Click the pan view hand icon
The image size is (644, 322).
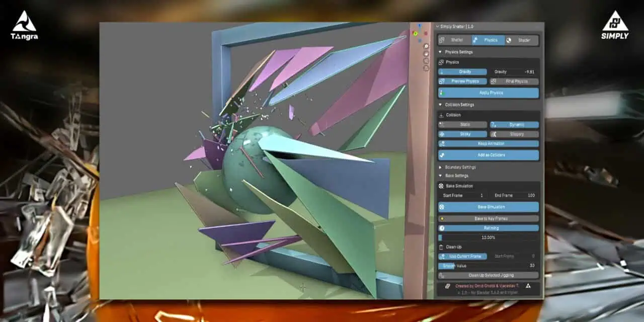(x=426, y=53)
